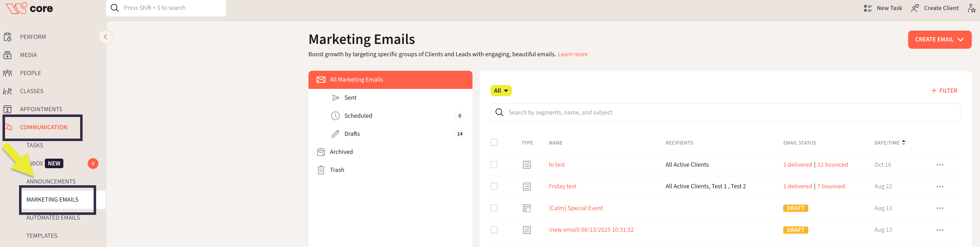
Task: Click the Media sidebar icon
Action: [x=8, y=55]
